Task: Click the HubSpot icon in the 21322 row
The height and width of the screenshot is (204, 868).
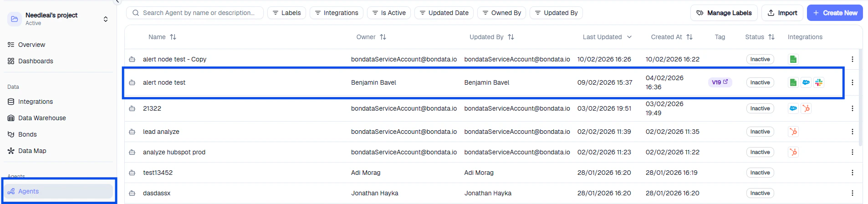Action: (806, 108)
